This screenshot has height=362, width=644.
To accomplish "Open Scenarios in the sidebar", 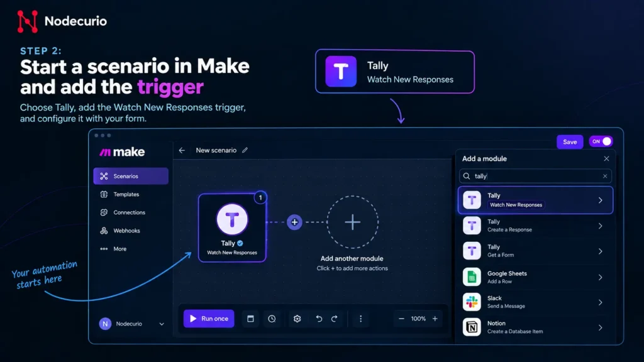I will click(x=131, y=176).
